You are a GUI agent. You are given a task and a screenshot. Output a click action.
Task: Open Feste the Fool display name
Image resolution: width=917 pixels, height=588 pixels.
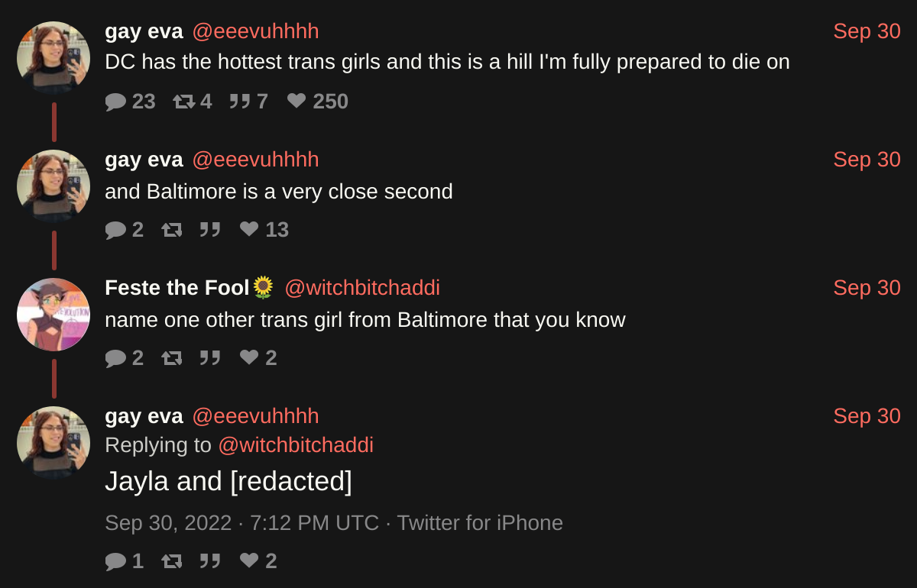coord(177,288)
